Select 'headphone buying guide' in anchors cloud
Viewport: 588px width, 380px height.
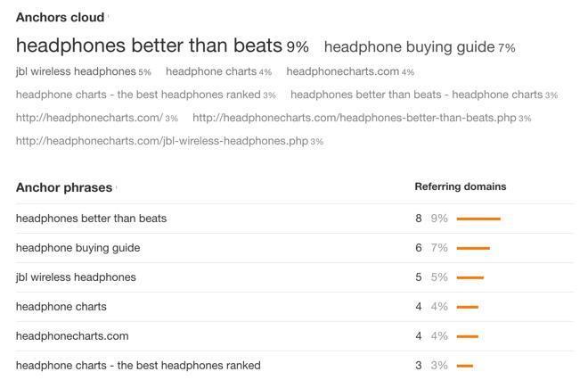(x=409, y=47)
